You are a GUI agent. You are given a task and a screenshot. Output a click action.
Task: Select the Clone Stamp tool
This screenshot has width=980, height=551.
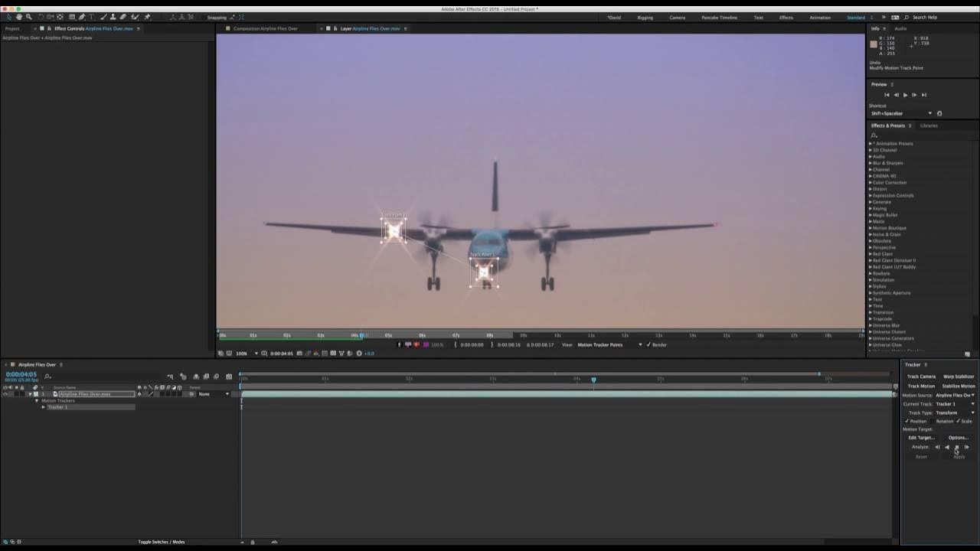113,17
